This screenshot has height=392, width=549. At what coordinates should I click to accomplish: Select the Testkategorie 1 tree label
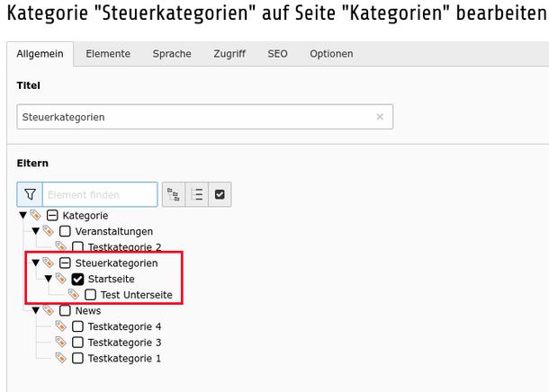(124, 359)
